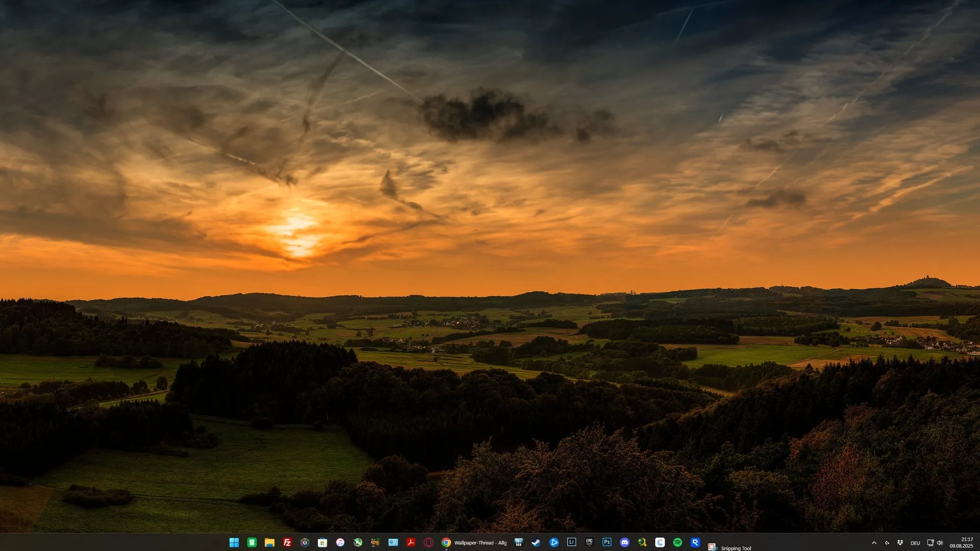980x551 pixels.
Task: Open the Microsoft Store app
Action: click(x=323, y=542)
